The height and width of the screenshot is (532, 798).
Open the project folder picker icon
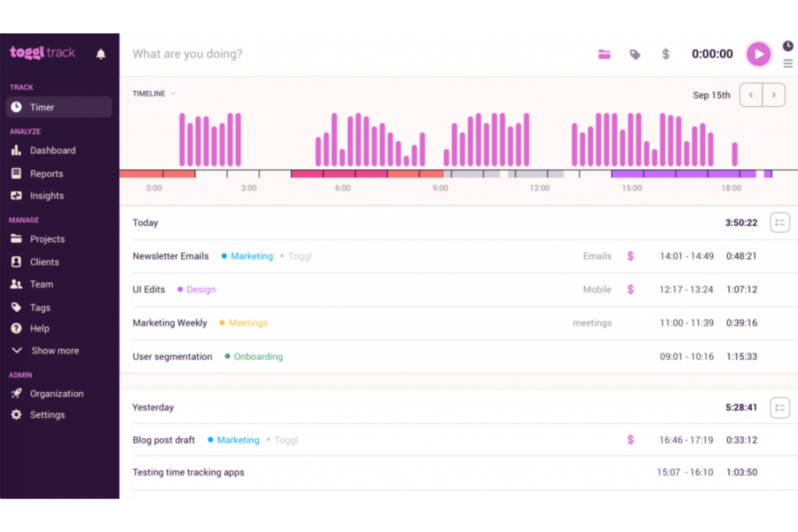coord(604,54)
